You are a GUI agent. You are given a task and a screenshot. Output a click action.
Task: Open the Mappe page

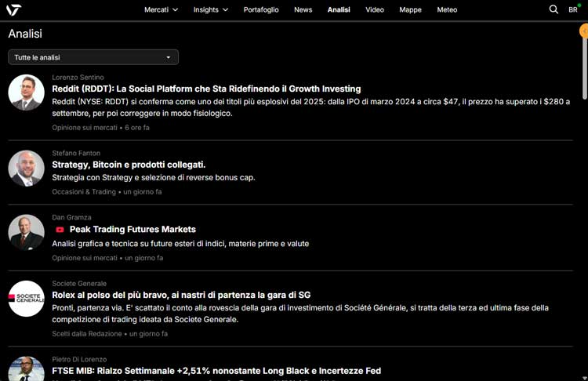pyautogui.click(x=410, y=9)
